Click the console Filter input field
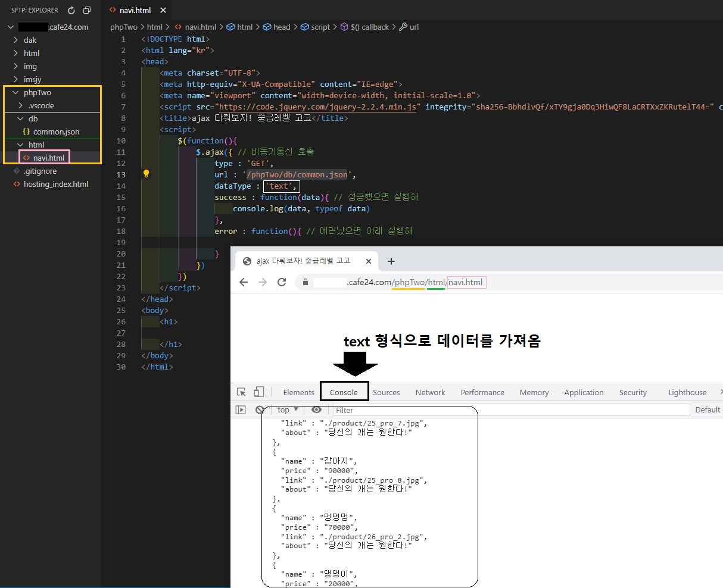This screenshot has width=723, height=588. pos(511,410)
